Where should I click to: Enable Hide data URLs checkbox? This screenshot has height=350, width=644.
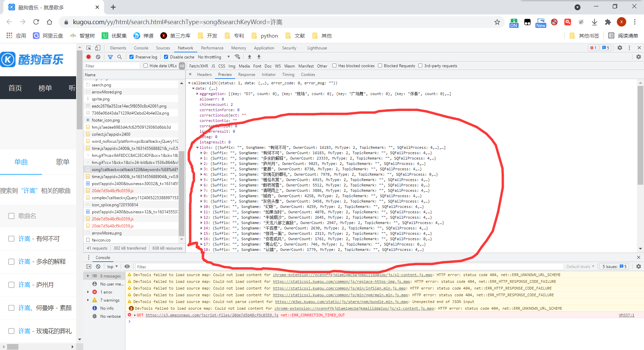pos(146,65)
